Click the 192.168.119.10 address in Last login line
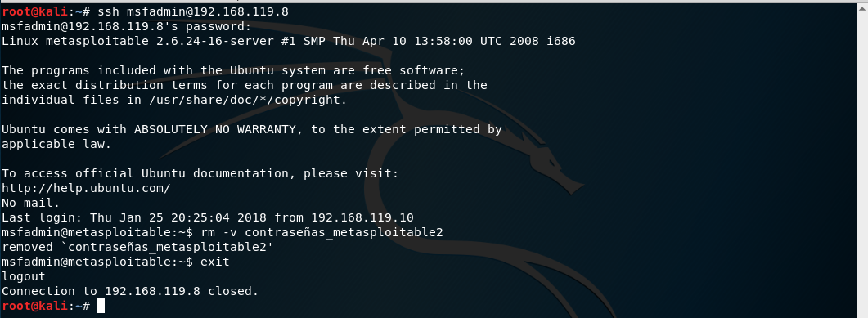 pyautogui.click(x=362, y=218)
